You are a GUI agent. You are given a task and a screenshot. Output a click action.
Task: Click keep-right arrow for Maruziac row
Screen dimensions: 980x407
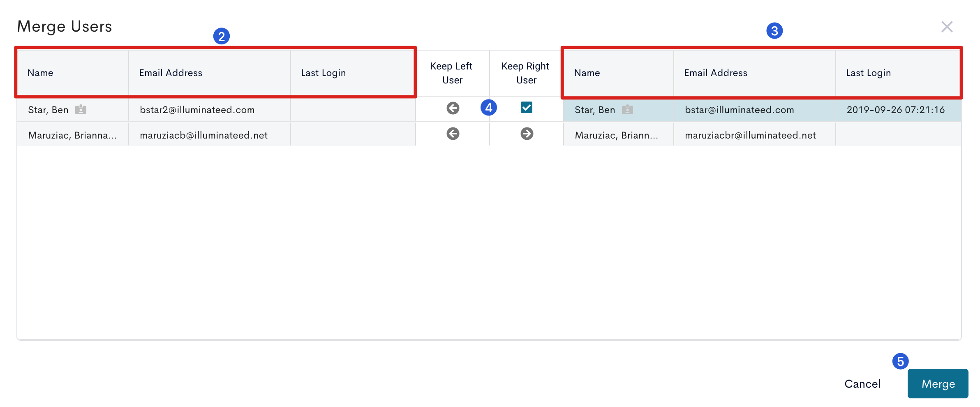click(527, 134)
